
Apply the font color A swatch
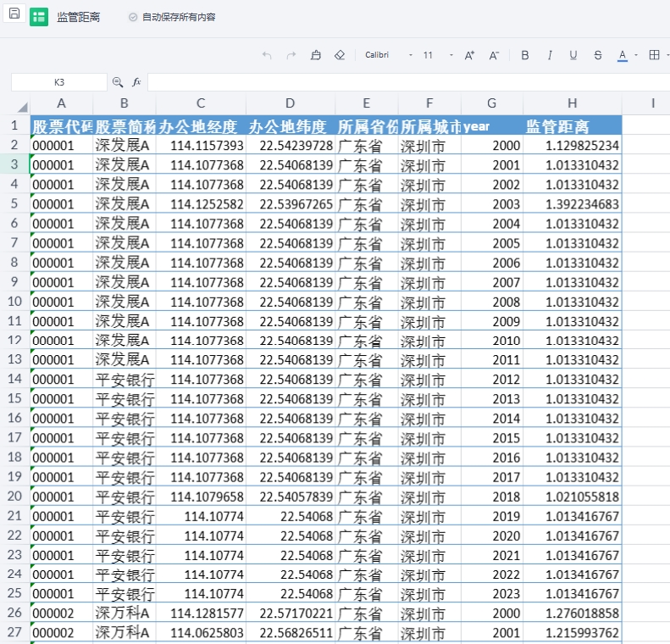623,55
